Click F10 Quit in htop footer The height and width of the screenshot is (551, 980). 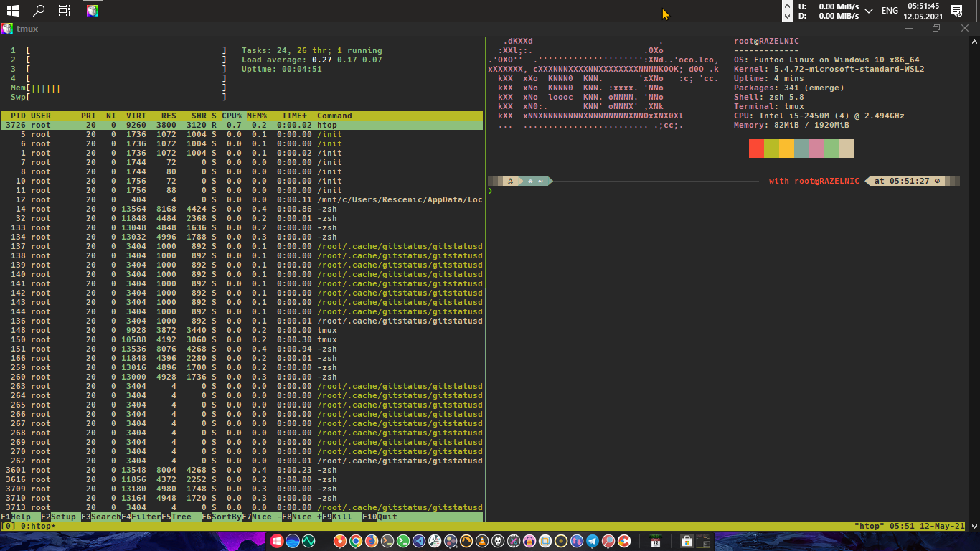click(380, 517)
